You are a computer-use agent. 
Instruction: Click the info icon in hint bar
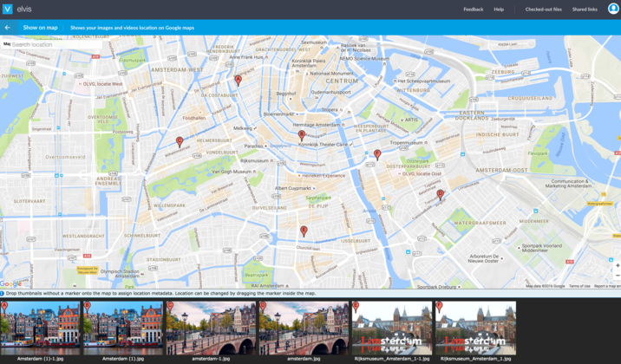[x=2, y=294]
